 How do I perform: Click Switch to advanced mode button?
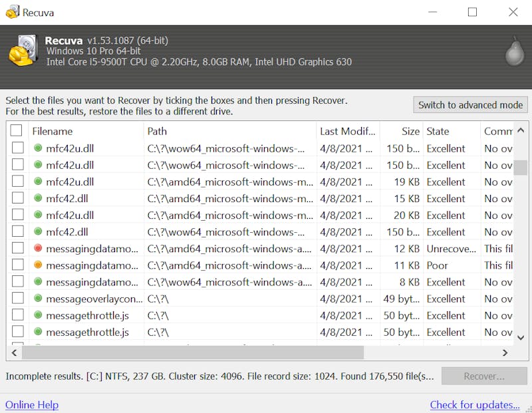pyautogui.click(x=470, y=105)
